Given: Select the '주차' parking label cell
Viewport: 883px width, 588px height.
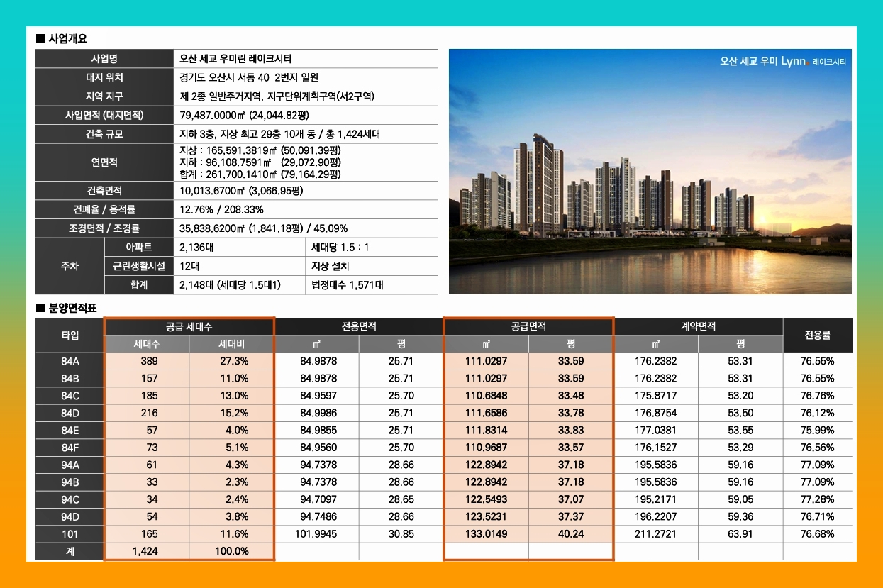Looking at the screenshot, I should [x=70, y=266].
